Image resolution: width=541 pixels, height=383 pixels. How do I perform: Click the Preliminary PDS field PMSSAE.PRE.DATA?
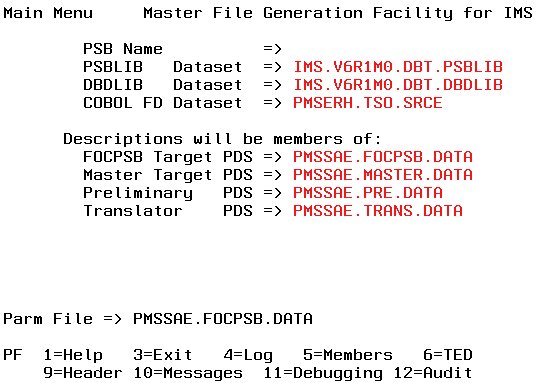click(x=367, y=193)
